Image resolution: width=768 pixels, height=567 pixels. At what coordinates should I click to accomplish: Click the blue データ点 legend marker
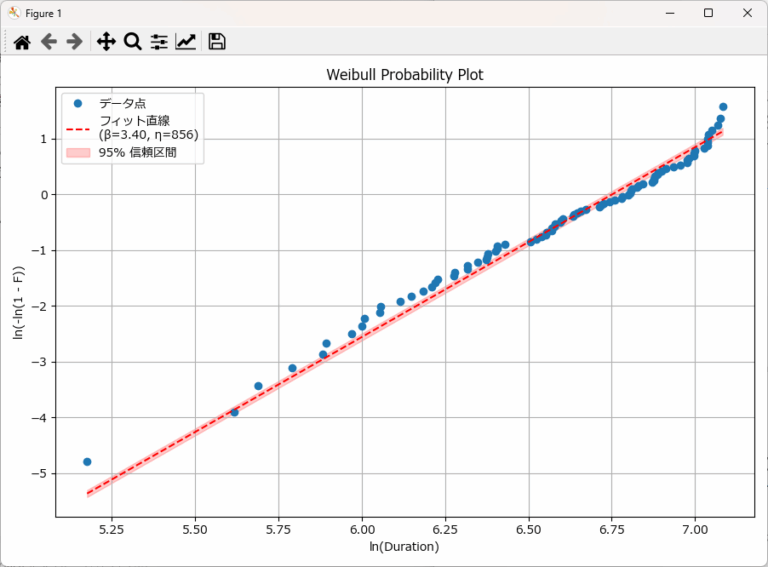click(x=77, y=104)
